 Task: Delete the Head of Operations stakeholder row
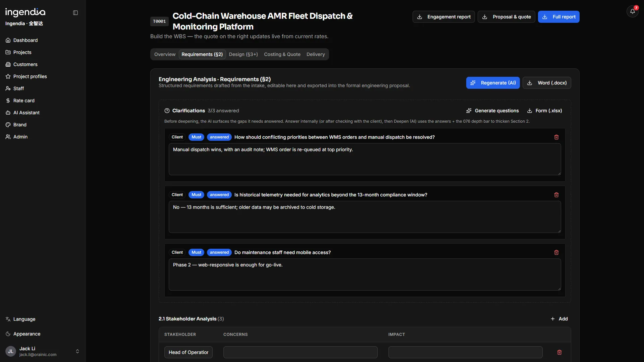click(559, 352)
